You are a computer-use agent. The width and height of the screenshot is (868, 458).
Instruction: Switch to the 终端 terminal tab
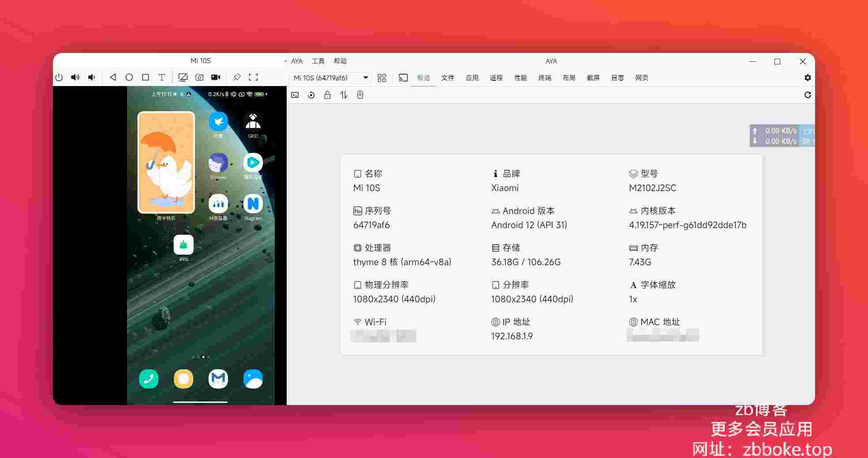[545, 78]
